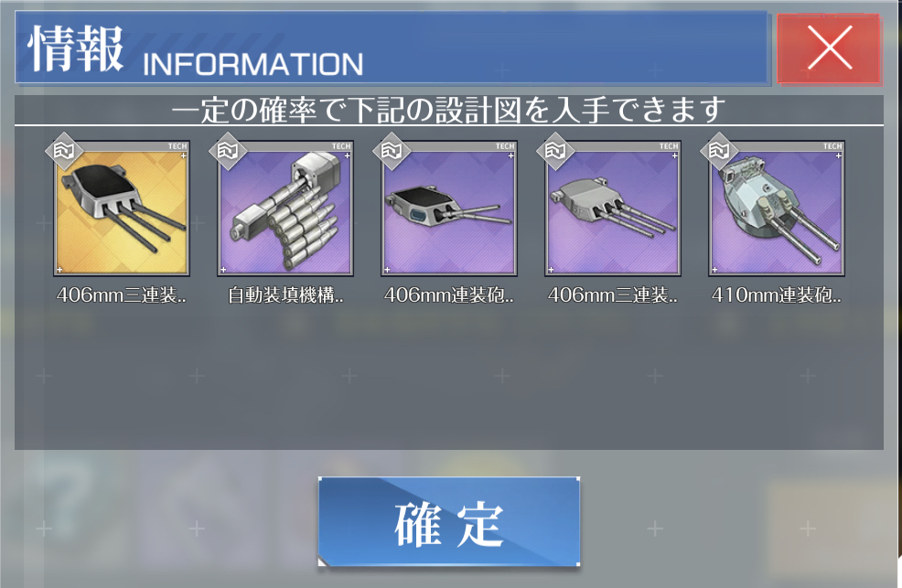The width and height of the screenshot is (902, 588).
Task: Click blueprint badge on the purple 406mm triple gun
Action: pos(555,151)
